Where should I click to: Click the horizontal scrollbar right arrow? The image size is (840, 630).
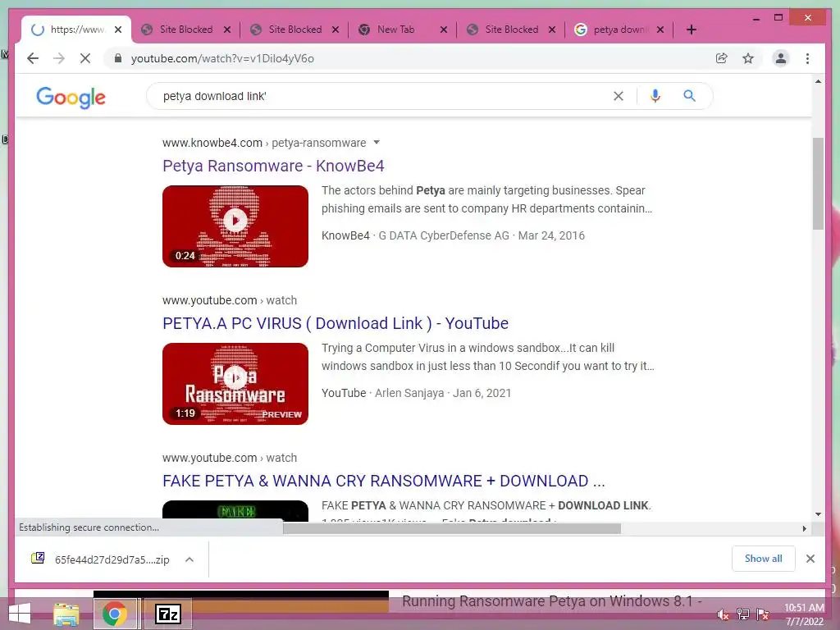804,529
